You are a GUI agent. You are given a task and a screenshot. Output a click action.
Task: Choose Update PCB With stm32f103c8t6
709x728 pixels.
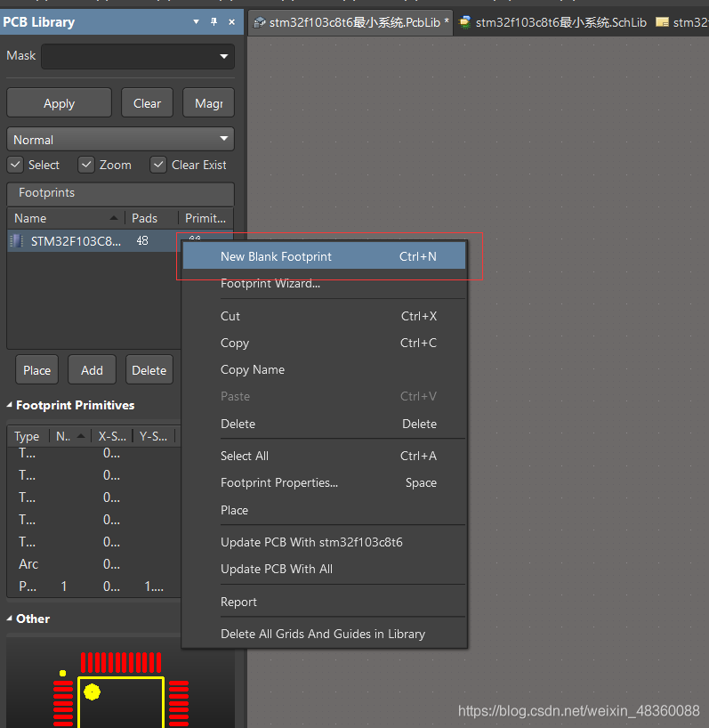(324, 542)
